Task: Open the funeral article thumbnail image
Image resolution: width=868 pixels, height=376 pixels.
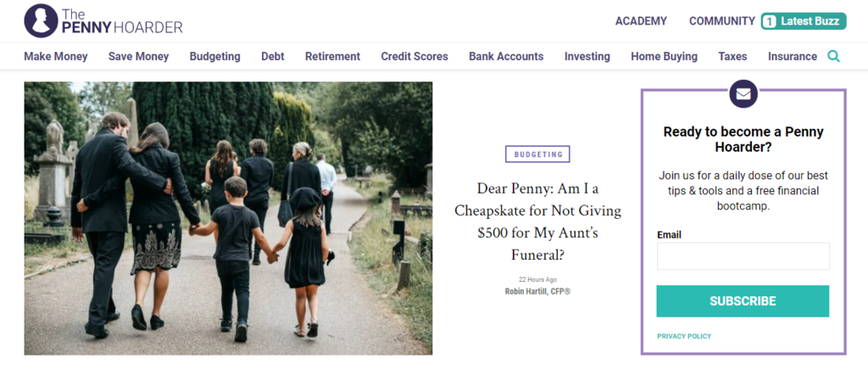Action: tap(228, 218)
